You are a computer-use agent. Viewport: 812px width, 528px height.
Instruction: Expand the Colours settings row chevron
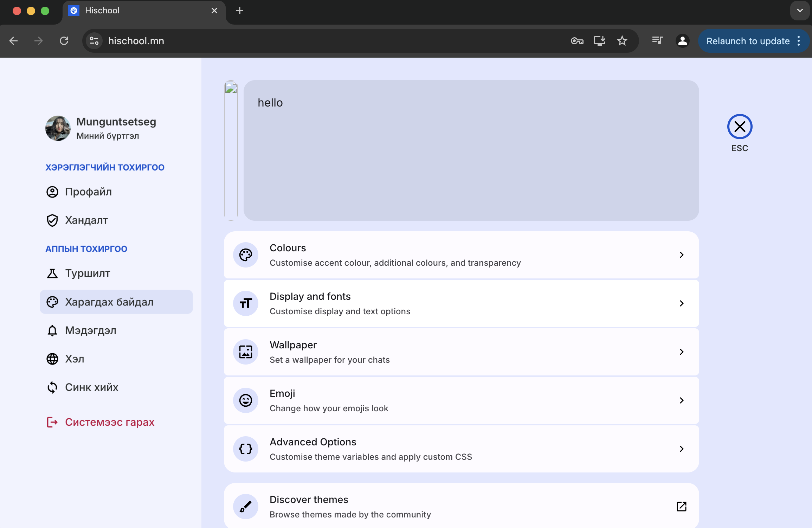[682, 255]
